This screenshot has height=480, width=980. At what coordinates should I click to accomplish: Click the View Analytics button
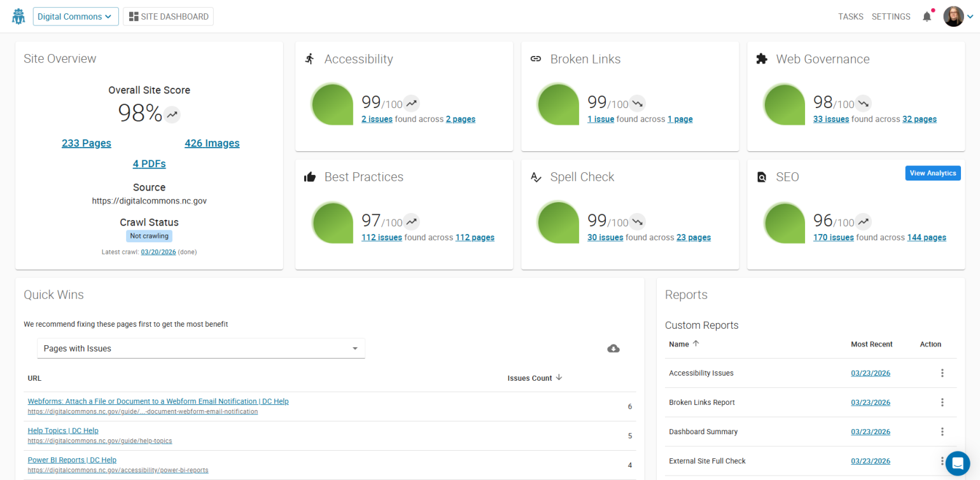pos(933,173)
